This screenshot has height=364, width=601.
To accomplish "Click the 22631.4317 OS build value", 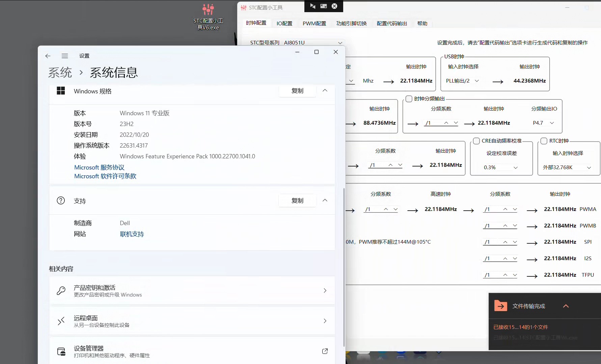I will (134, 146).
